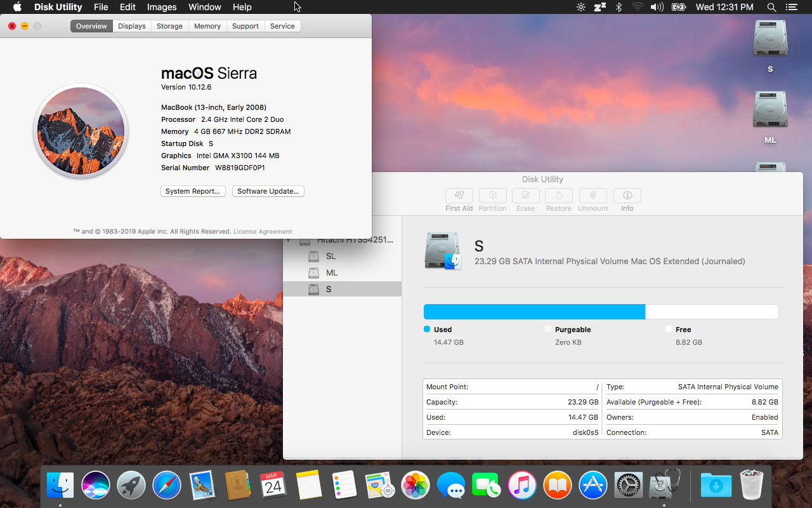Click the Erase toolbar icon

(x=525, y=196)
